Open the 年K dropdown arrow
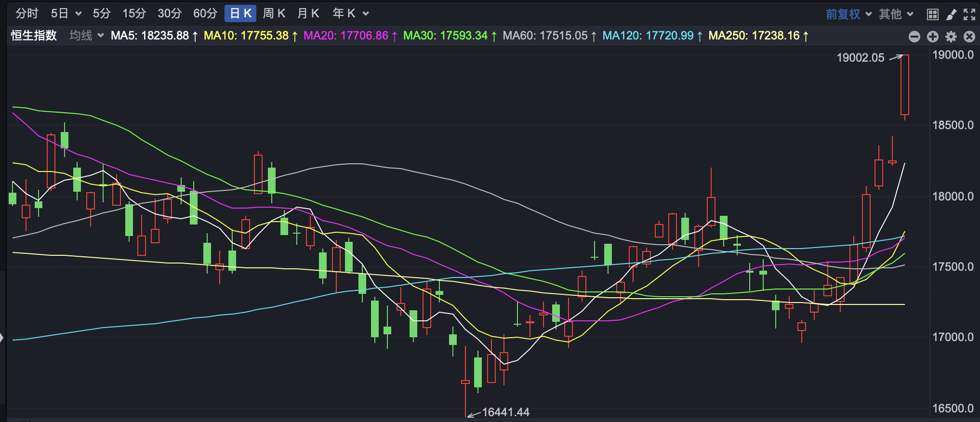Screen dimensions: 980x422 pos(366,13)
